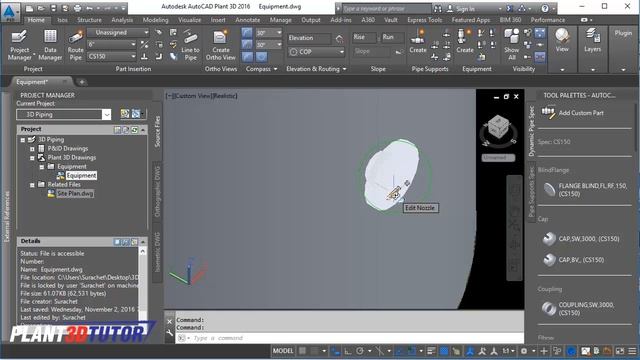Screen dimensions: 640x360
Task: Click the Rise slope input field
Action: pos(364,38)
